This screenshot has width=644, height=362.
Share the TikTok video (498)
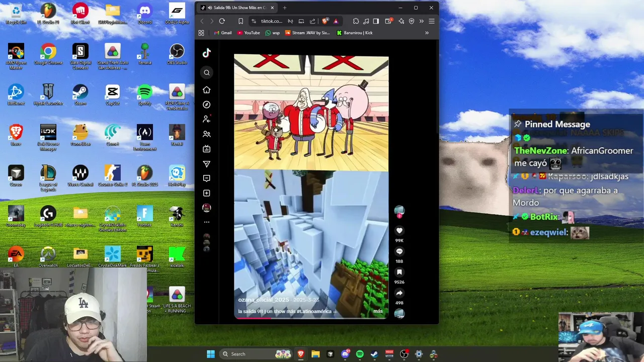[399, 293]
